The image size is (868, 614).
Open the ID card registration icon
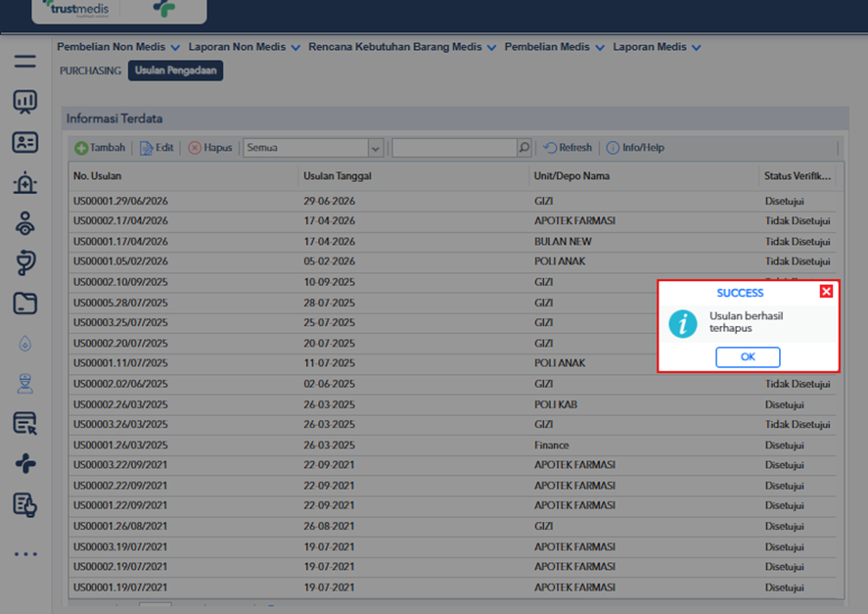[24, 142]
